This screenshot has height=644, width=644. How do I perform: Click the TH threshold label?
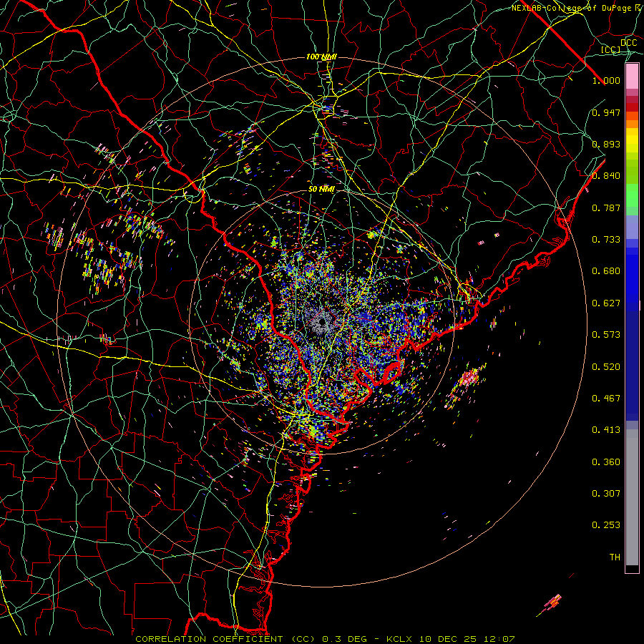click(x=615, y=557)
